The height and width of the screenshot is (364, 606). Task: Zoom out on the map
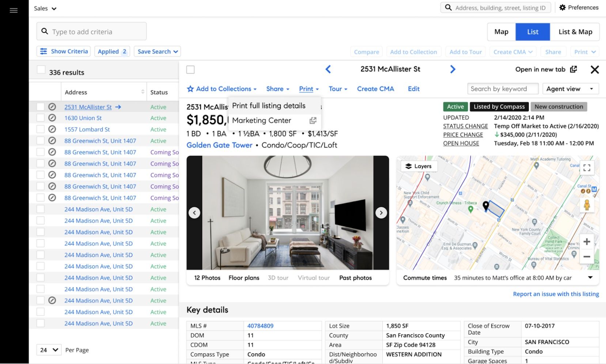587,257
